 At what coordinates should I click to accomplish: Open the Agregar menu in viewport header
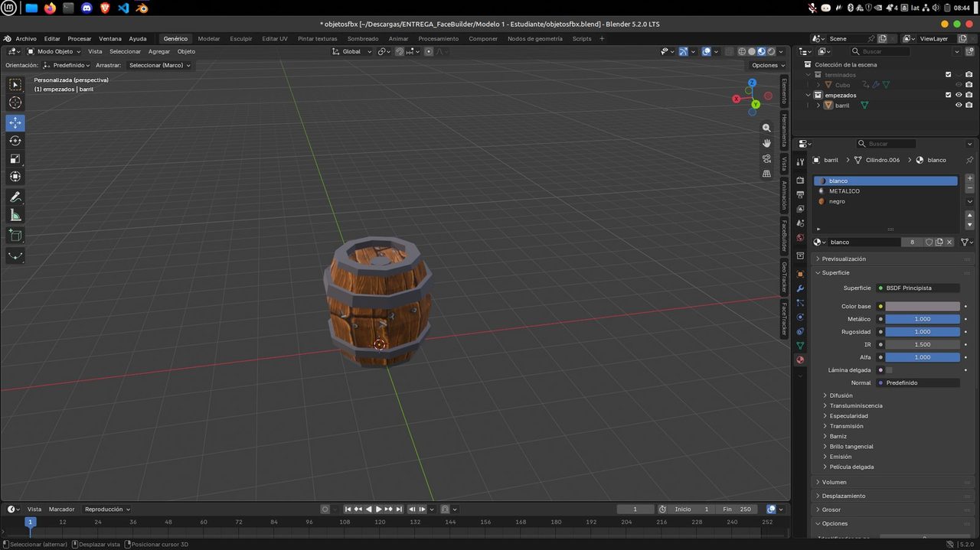pyautogui.click(x=159, y=51)
